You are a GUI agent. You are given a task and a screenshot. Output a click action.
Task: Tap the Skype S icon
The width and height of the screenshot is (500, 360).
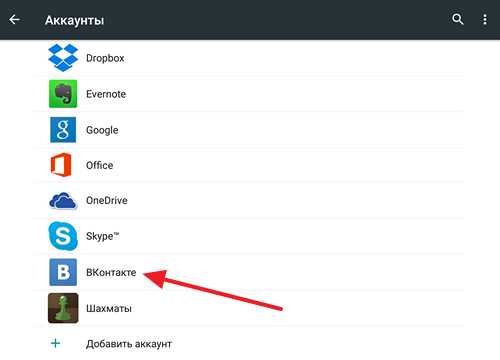63,236
